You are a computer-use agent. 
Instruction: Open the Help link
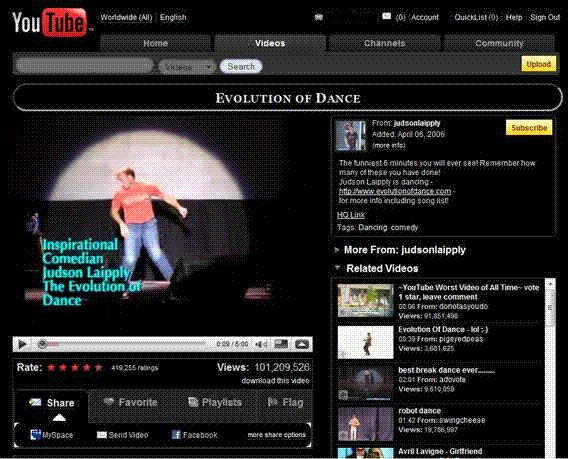[514, 17]
